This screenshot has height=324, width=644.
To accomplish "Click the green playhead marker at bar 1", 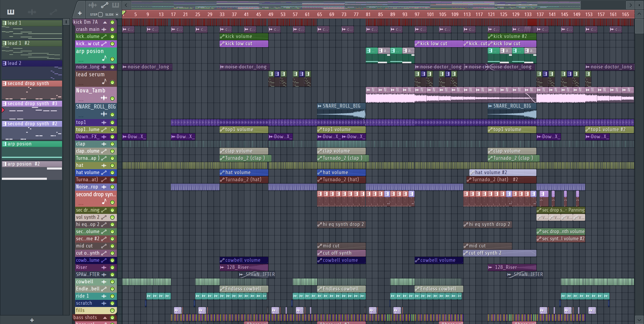I will 124,13.
